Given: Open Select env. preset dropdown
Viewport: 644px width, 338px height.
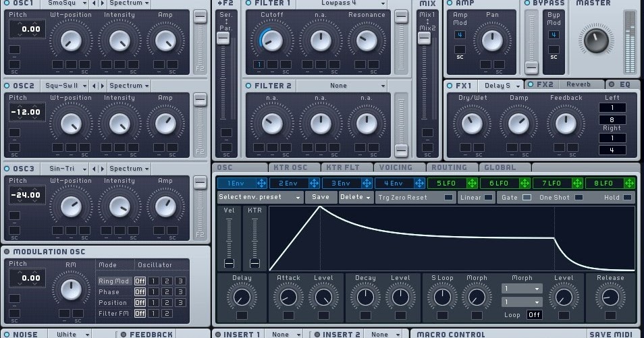Looking at the screenshot, I should click(x=261, y=197).
